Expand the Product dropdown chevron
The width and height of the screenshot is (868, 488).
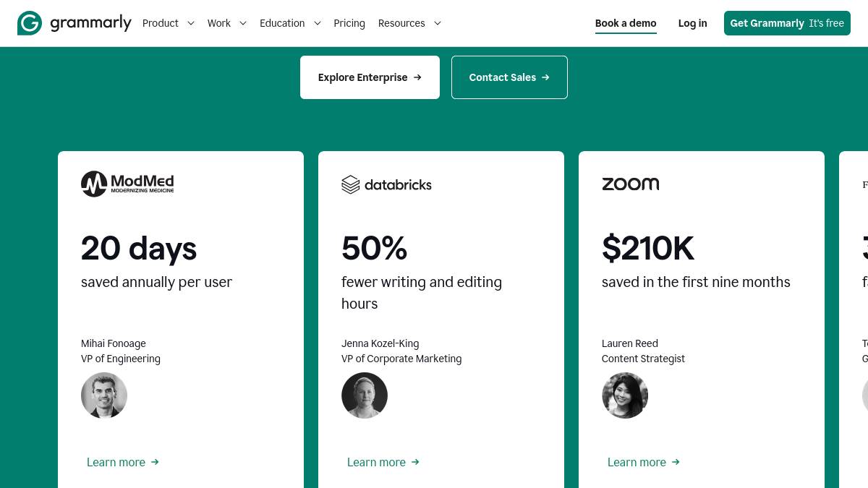(x=191, y=23)
